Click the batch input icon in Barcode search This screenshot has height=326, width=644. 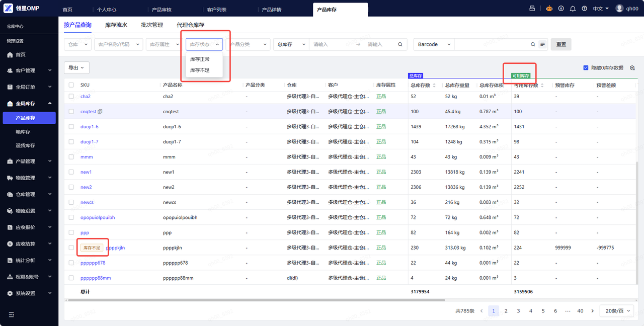pos(542,44)
